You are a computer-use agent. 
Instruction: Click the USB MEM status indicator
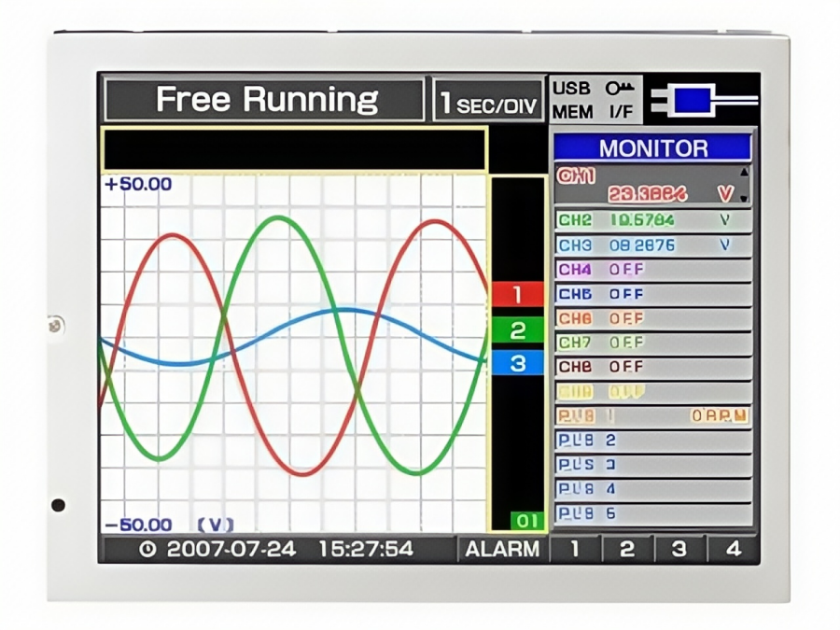(571, 100)
